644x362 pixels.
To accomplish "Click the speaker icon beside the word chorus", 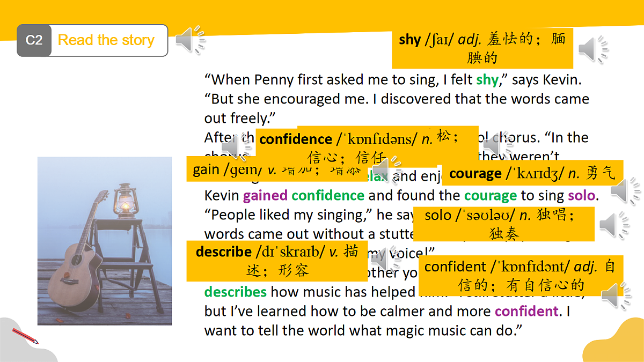I will coord(499,146).
